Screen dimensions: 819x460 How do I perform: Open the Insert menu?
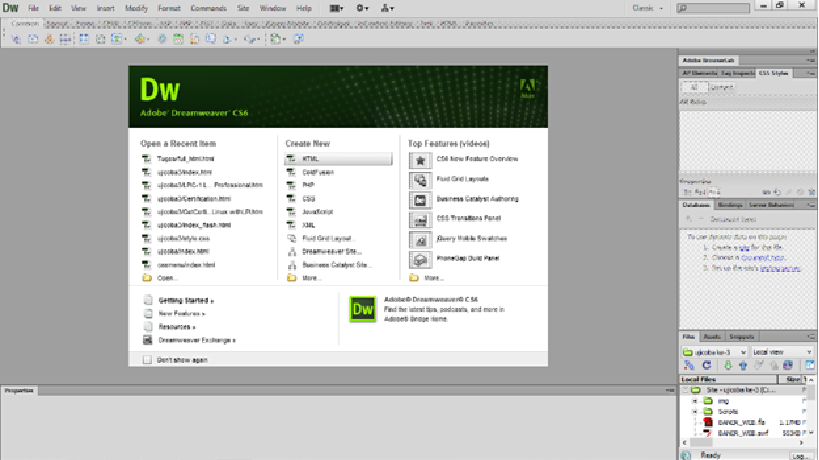(x=105, y=8)
